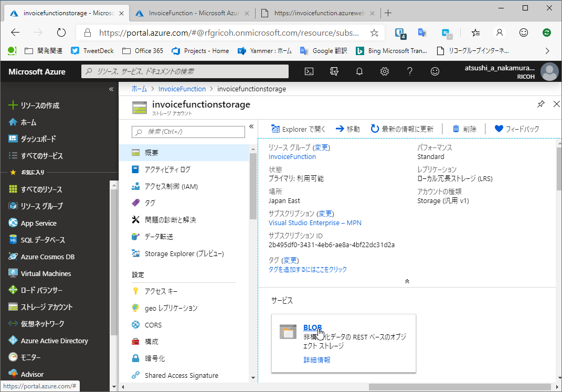Click Explorer で開く toolbar button
562x392 pixels.
coord(298,129)
